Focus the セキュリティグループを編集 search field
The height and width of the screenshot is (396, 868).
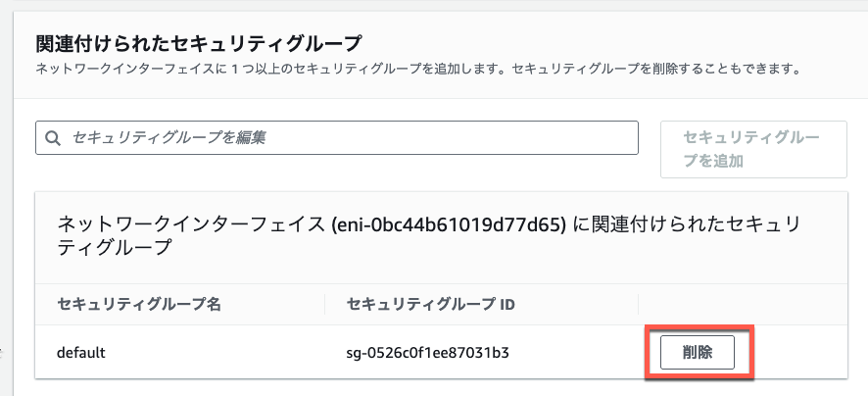pyautogui.click(x=337, y=138)
